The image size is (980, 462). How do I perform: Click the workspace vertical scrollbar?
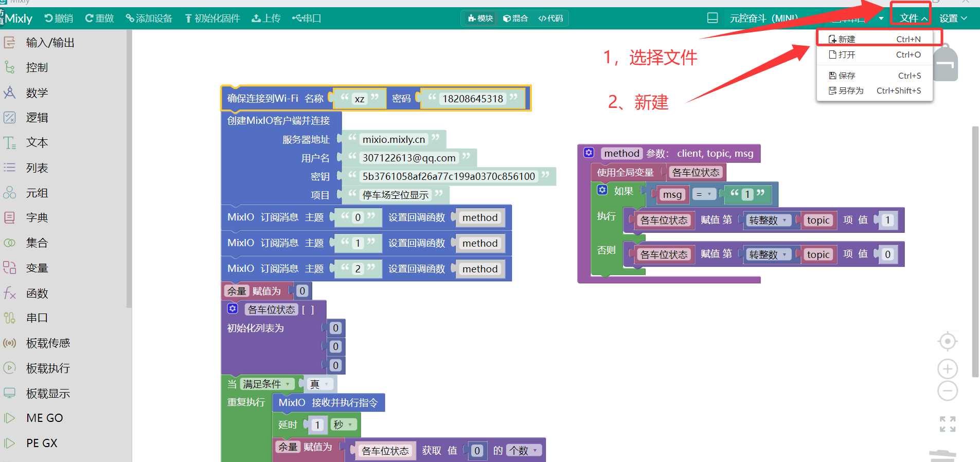975,252
